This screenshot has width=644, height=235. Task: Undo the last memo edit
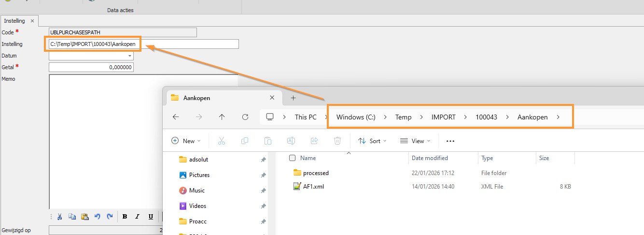(x=97, y=217)
